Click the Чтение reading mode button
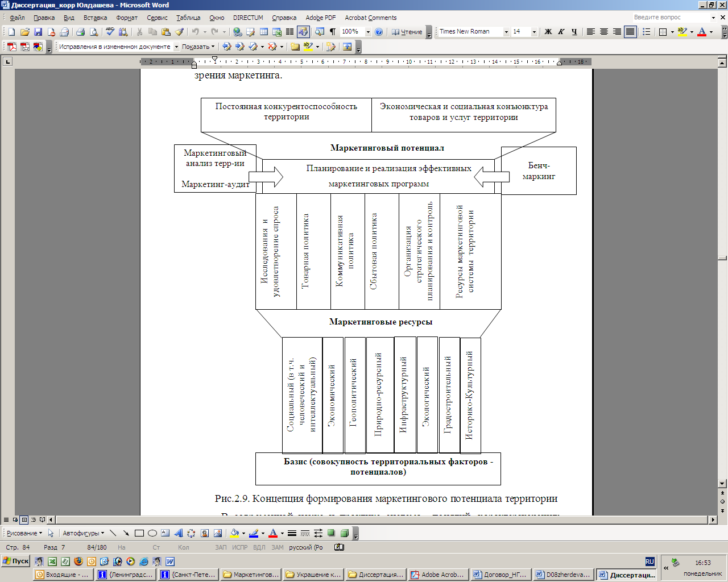This screenshot has width=728, height=582. coord(407,32)
